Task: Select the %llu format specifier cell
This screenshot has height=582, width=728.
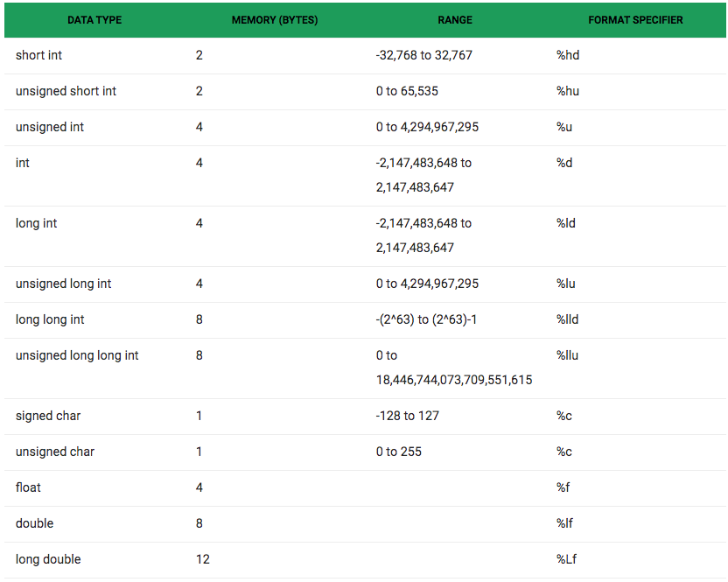Action: tap(567, 355)
